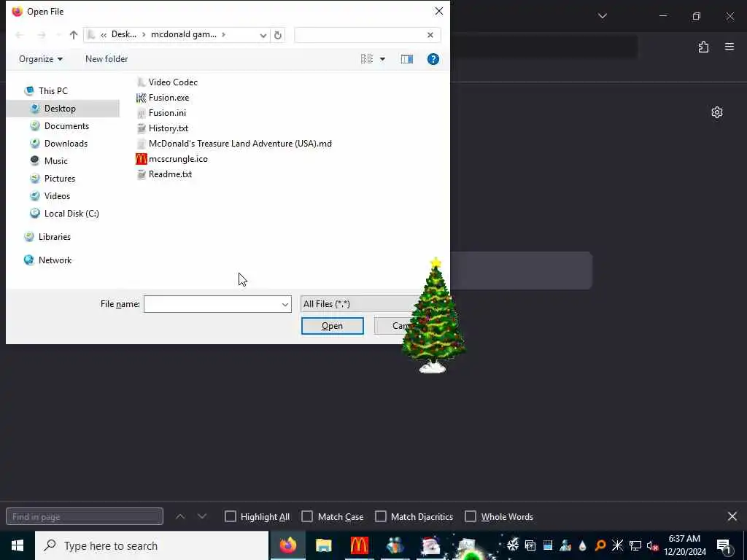Expand view options dropdown arrow
Screen dimensions: 747x560
(x=382, y=59)
